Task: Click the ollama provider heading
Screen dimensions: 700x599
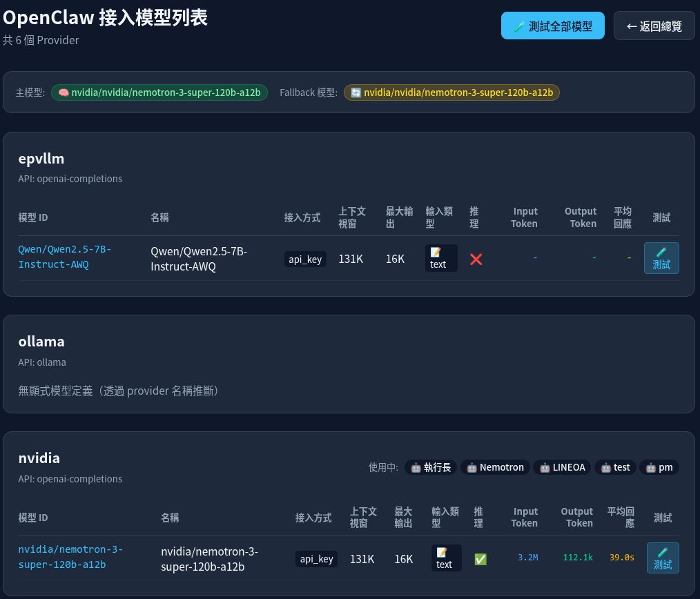Action: coord(41,342)
